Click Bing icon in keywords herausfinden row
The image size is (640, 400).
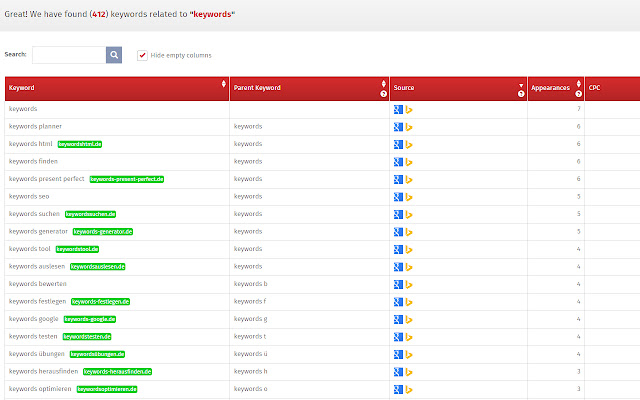pyautogui.click(x=409, y=372)
